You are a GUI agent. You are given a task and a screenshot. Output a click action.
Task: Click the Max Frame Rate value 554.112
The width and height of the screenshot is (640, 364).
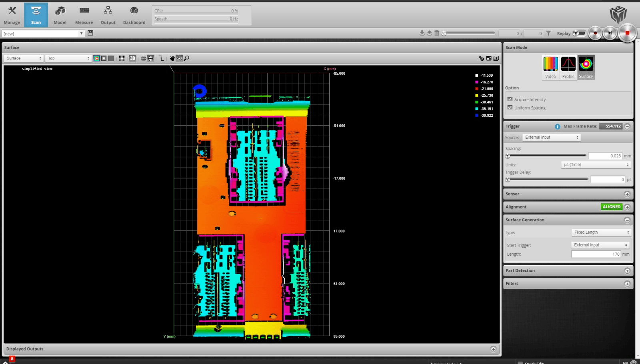(x=611, y=126)
